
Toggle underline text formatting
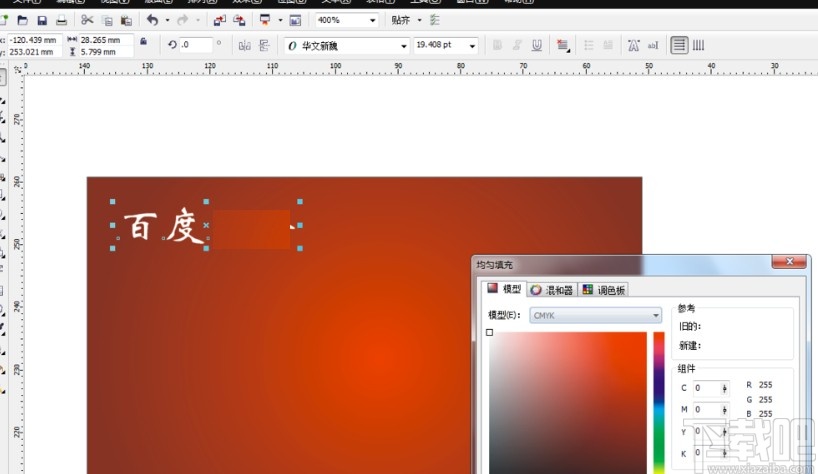pyautogui.click(x=537, y=45)
